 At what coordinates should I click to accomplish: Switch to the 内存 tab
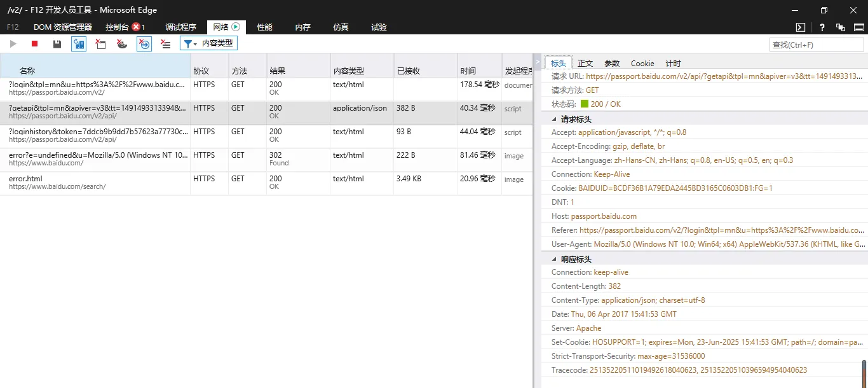click(302, 27)
